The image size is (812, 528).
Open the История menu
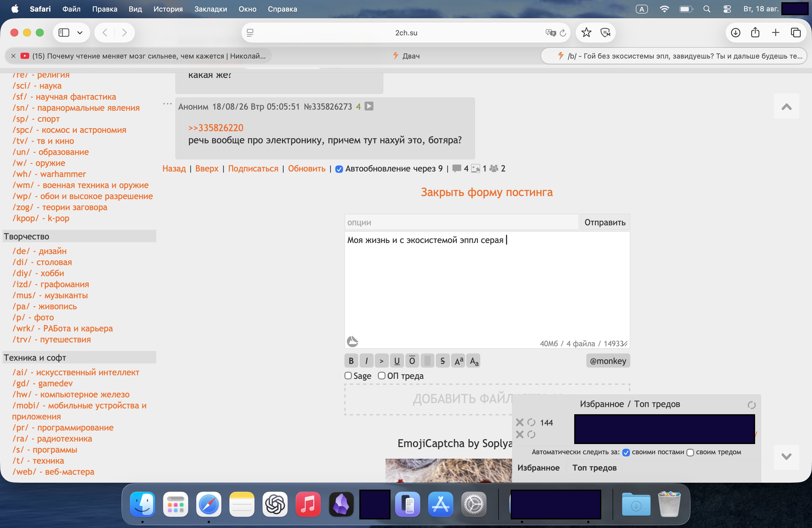click(x=168, y=9)
